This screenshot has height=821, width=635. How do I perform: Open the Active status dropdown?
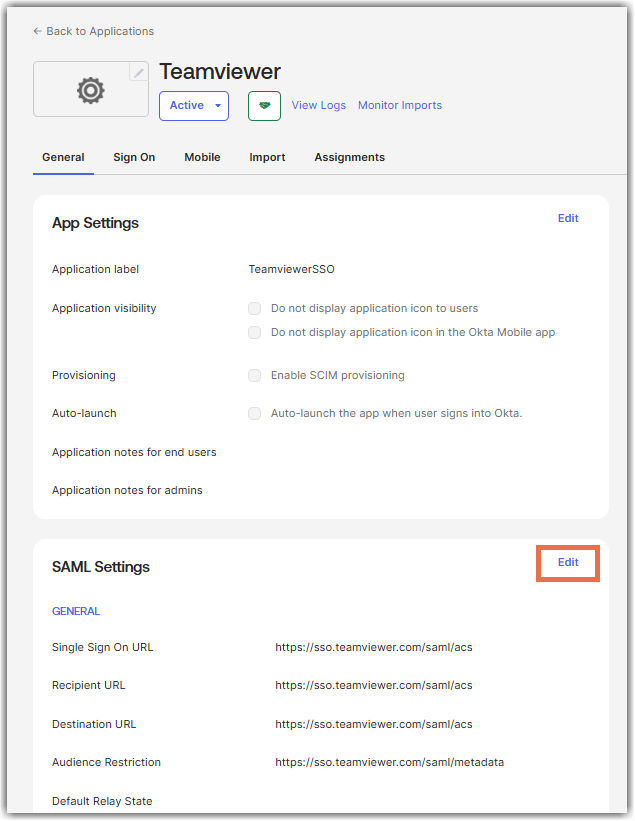(x=194, y=106)
